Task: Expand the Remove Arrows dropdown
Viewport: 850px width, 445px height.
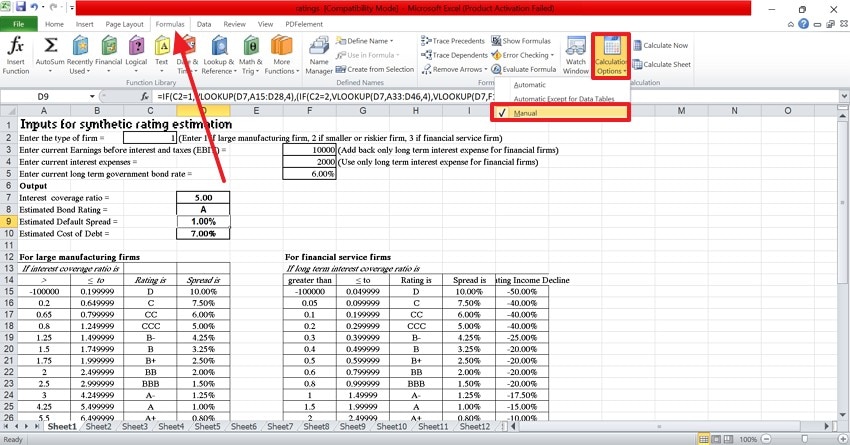Action: pyautogui.click(x=485, y=69)
